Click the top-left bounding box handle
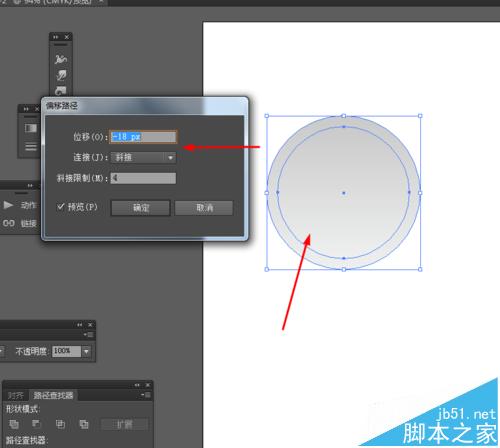Viewport: 500px width, 448px height. (267, 116)
